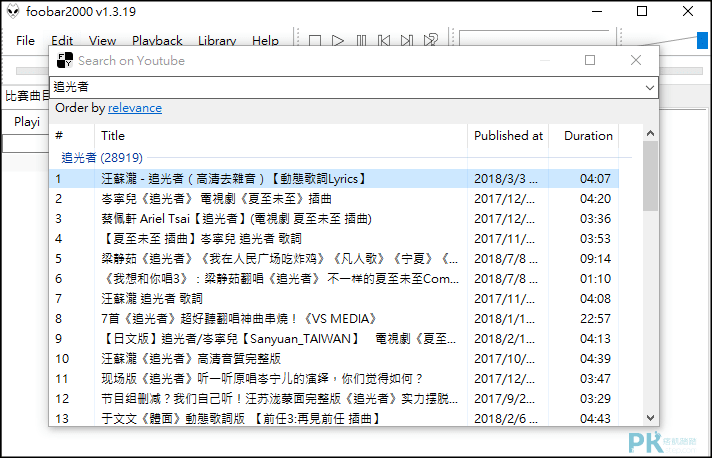Sort results by Title column header

coord(281,136)
